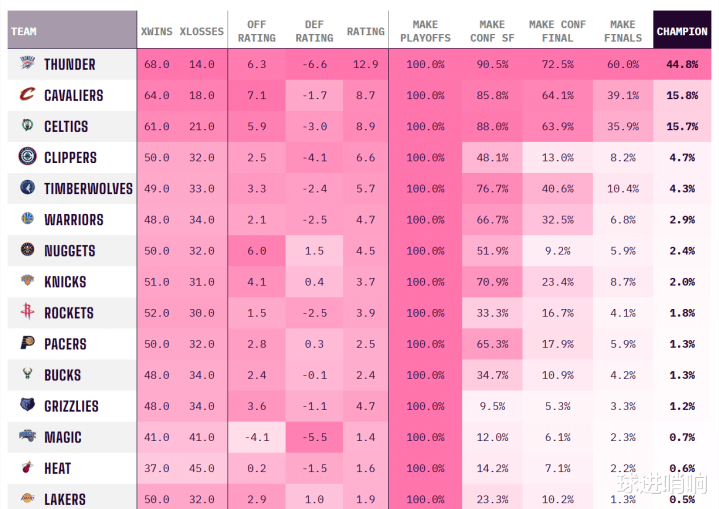Sort by MAKE PLAYOFFS column header
Image resolution: width=719 pixels, height=509 pixels.
(x=425, y=31)
